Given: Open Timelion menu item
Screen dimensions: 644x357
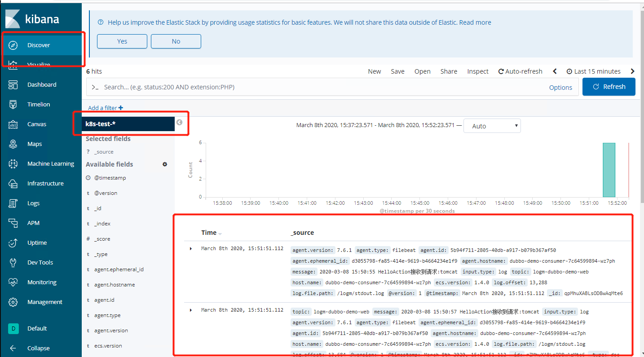Looking at the screenshot, I should coord(39,104).
